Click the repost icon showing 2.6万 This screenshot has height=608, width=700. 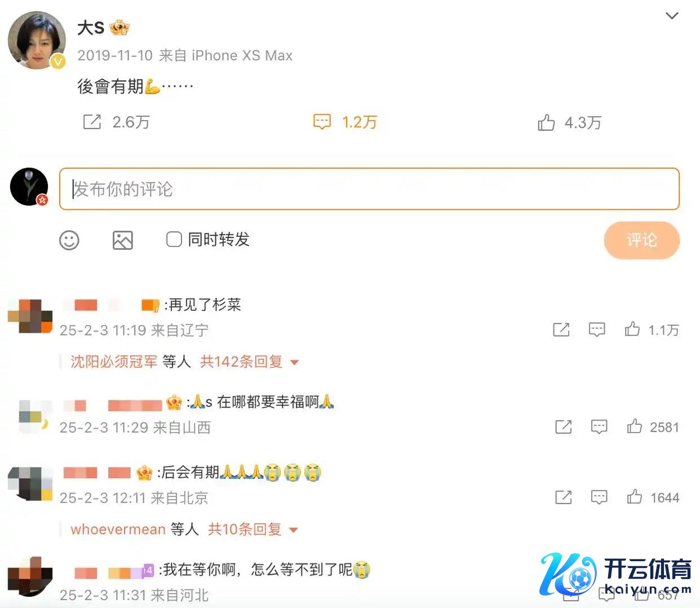(x=92, y=122)
